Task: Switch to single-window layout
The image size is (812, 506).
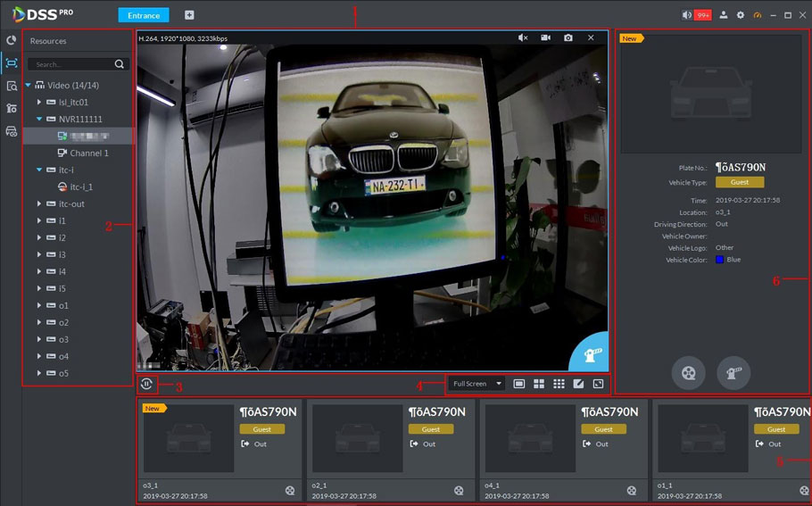Action: tap(519, 384)
